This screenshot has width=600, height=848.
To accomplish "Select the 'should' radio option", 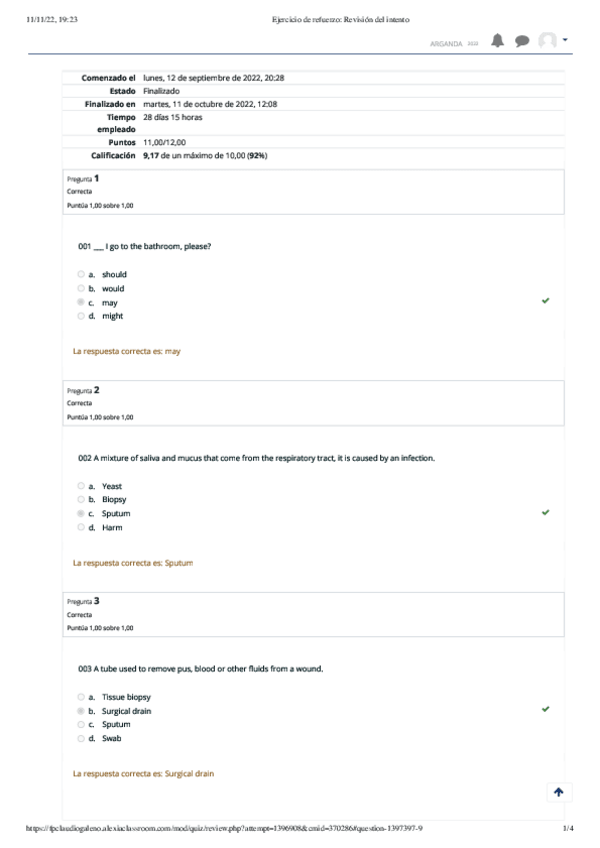I will click(81, 274).
